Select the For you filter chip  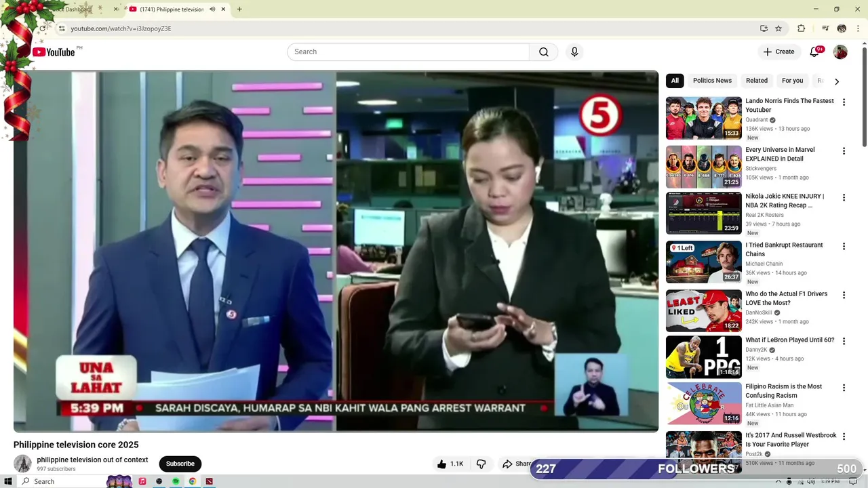(x=792, y=81)
